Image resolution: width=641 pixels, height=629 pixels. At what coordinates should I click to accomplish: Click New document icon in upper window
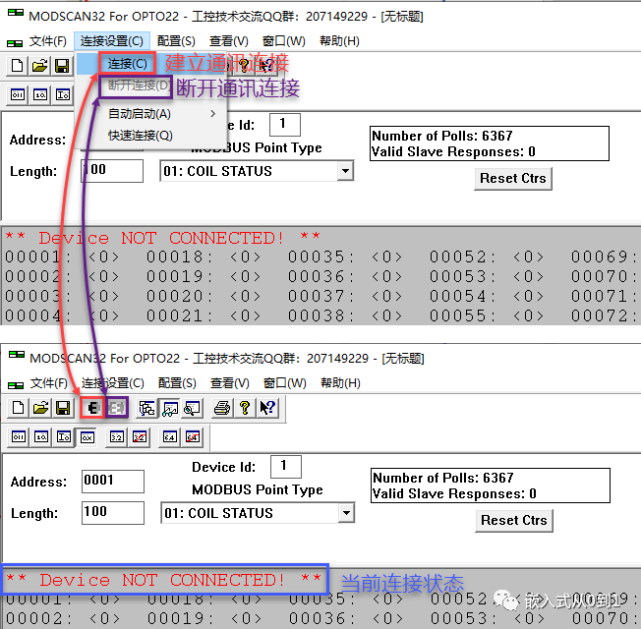point(17,66)
